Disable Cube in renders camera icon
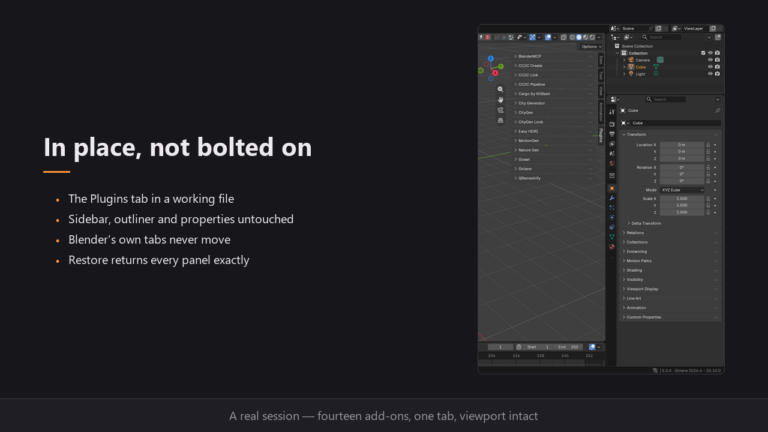 pos(718,67)
